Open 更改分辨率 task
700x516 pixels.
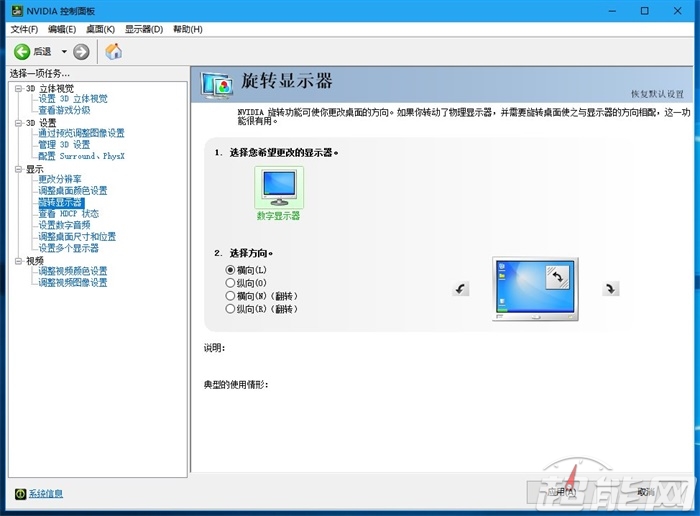click(x=60, y=179)
